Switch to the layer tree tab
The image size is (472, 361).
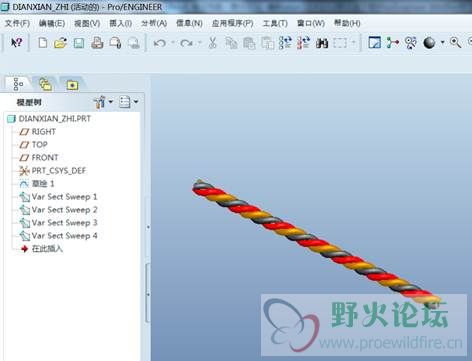click(46, 84)
